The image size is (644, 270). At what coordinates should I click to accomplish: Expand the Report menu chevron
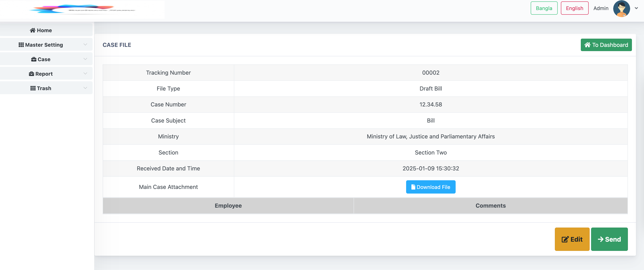pyautogui.click(x=85, y=73)
